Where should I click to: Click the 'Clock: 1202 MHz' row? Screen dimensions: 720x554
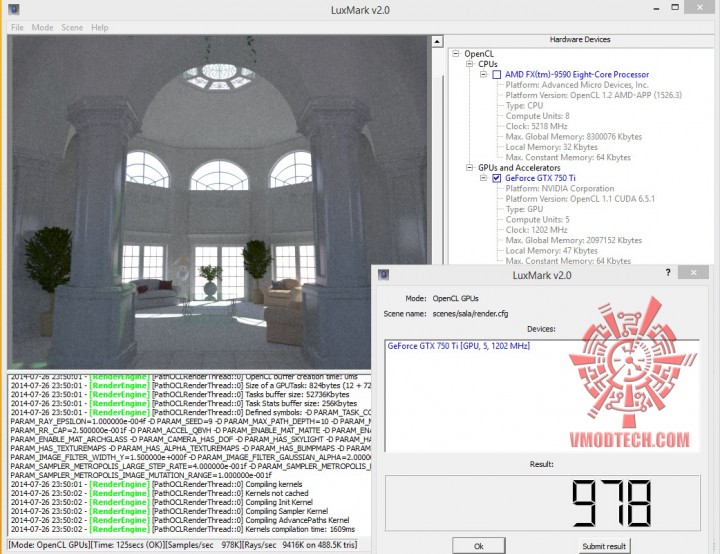pyautogui.click(x=536, y=230)
